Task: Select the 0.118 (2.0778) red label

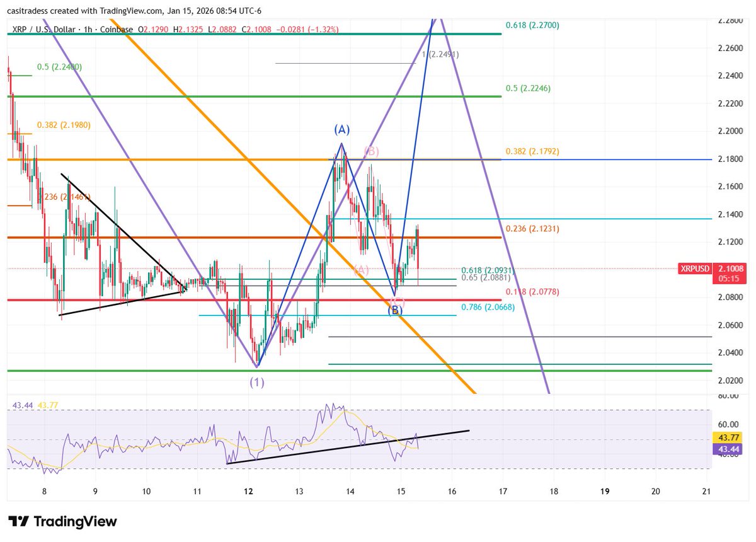Action: click(x=532, y=292)
